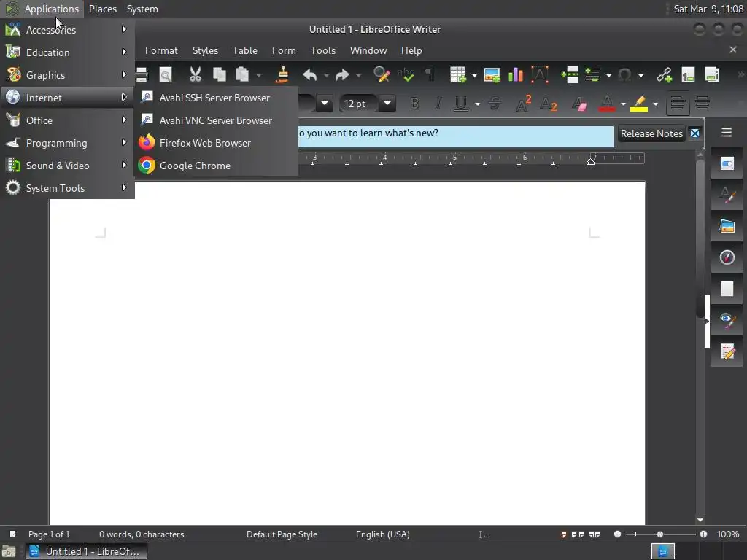Viewport: 747px width, 560px height.
Task: Click the Insert Chart icon
Action: [516, 75]
